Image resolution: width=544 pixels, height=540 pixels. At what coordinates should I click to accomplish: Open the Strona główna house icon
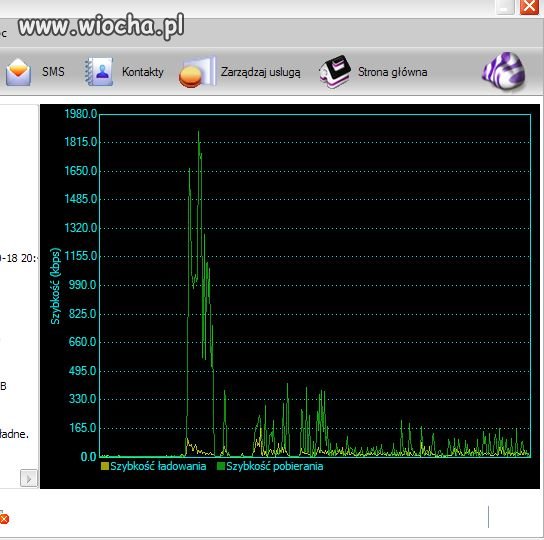(x=334, y=72)
